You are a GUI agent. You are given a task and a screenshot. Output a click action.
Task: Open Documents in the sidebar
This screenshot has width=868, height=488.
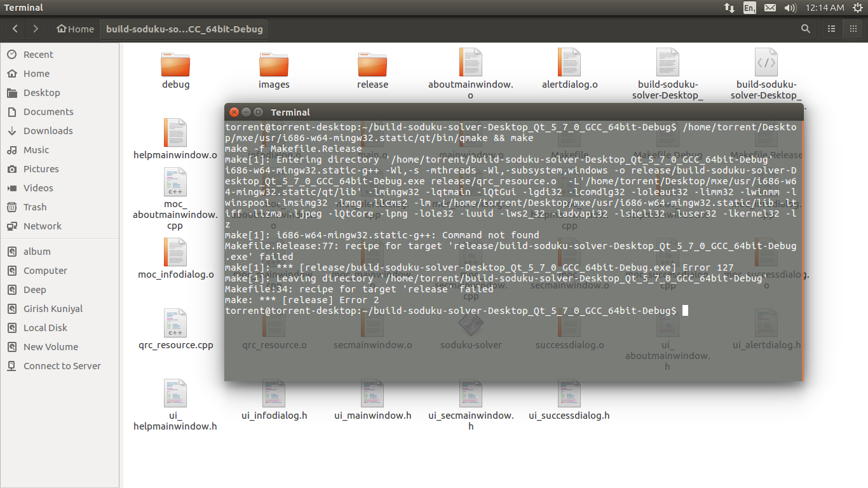[x=60, y=112]
